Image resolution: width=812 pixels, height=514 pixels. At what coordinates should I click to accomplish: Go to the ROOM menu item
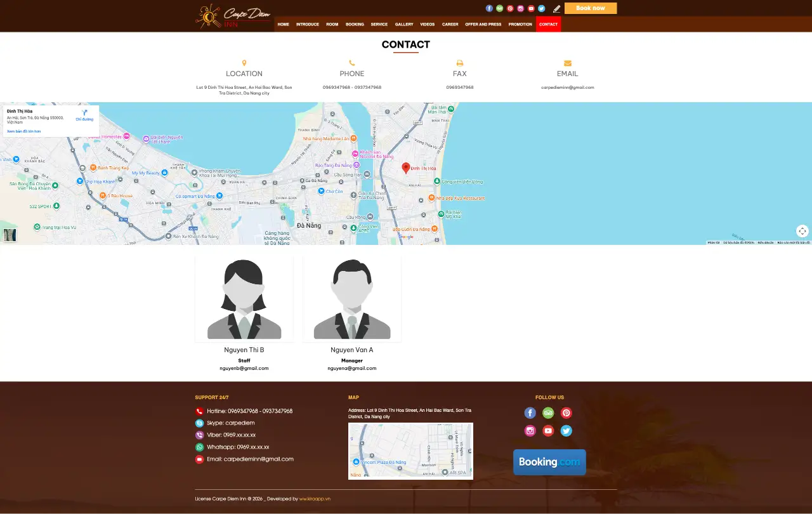[332, 24]
